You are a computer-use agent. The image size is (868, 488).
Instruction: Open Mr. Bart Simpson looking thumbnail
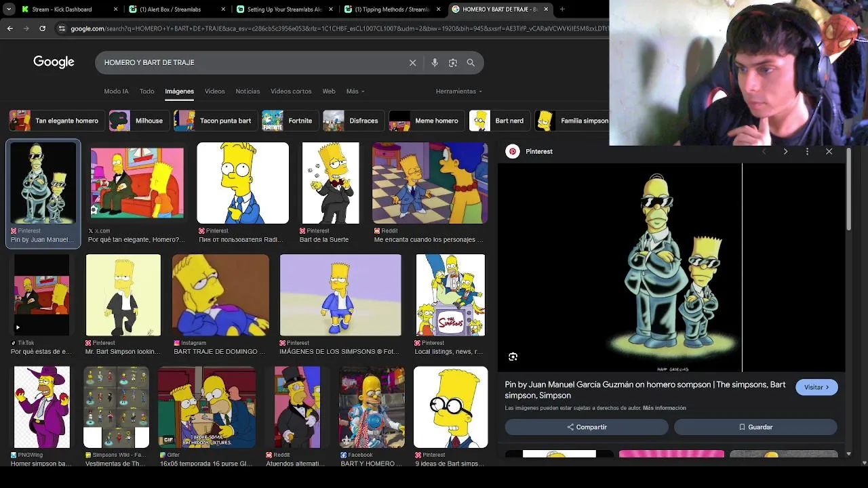123,296
